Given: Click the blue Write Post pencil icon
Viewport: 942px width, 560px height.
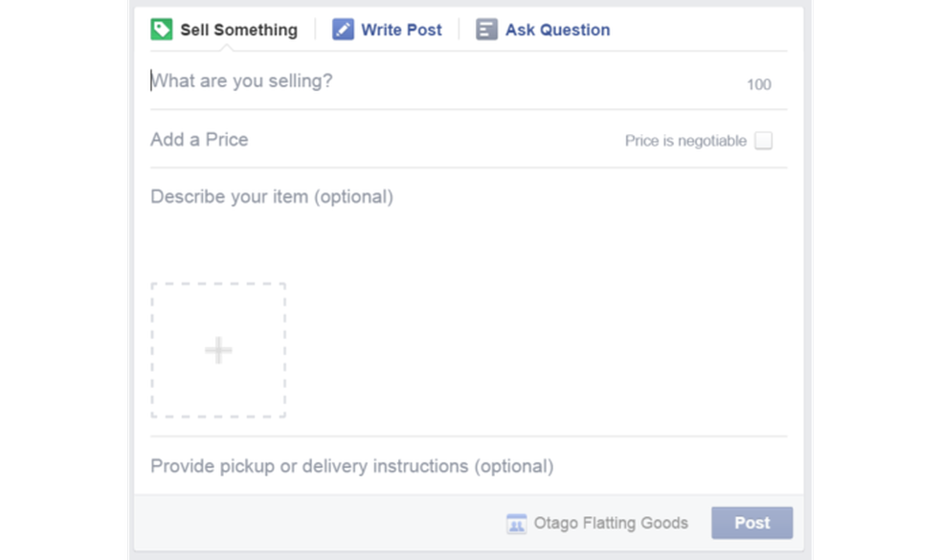Looking at the screenshot, I should [x=343, y=30].
